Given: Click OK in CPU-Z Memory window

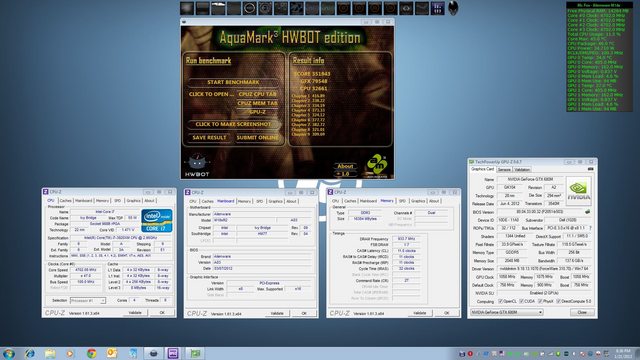Looking at the screenshot, I should pos(447,313).
